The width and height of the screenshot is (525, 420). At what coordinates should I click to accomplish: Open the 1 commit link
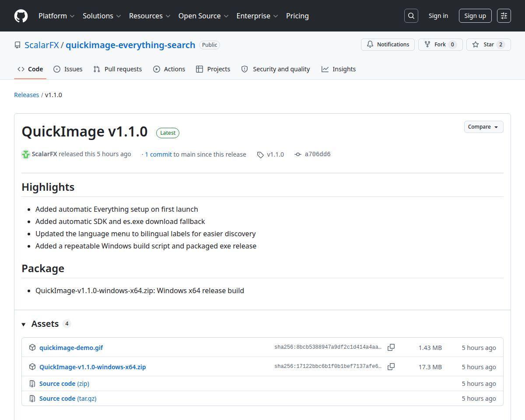pyautogui.click(x=158, y=154)
